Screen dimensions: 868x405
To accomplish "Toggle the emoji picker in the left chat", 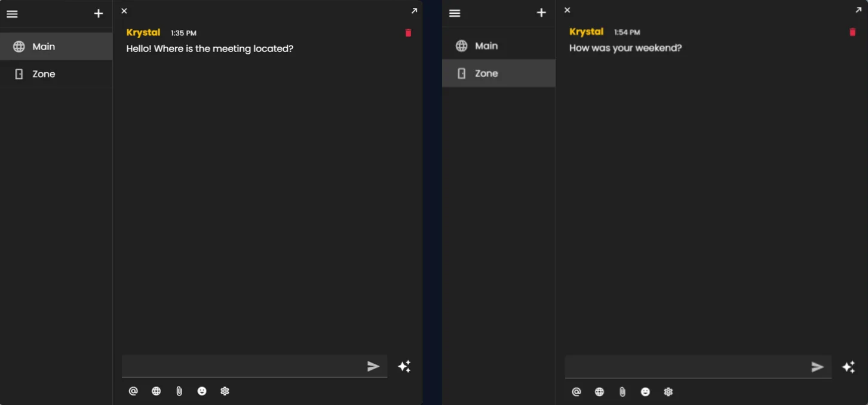I will click(x=202, y=391).
